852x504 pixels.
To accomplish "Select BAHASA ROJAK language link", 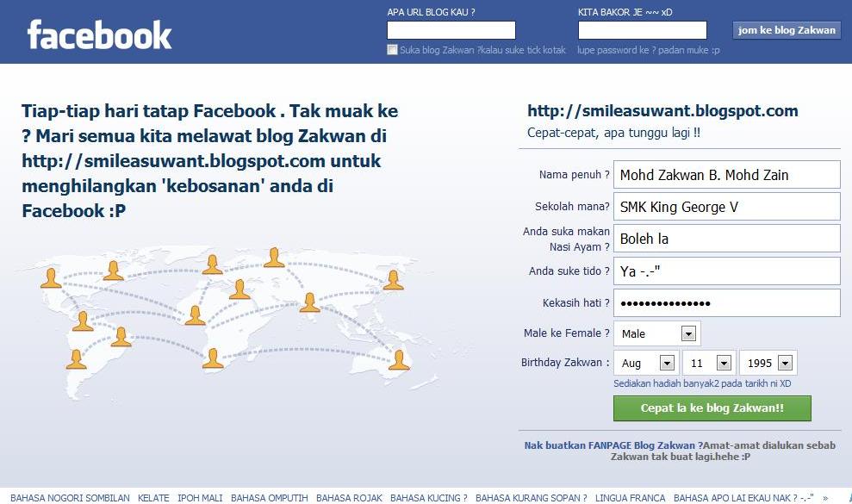I will 349,498.
